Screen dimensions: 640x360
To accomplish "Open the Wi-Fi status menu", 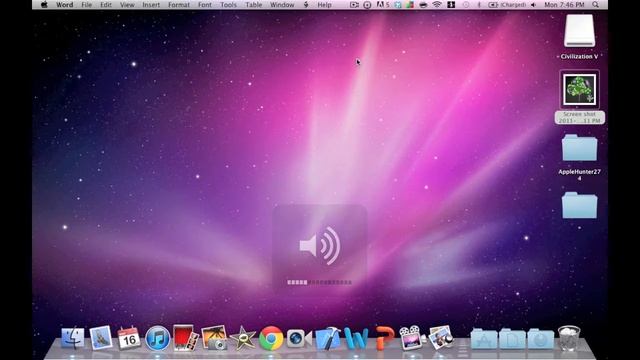I will pos(437,5).
